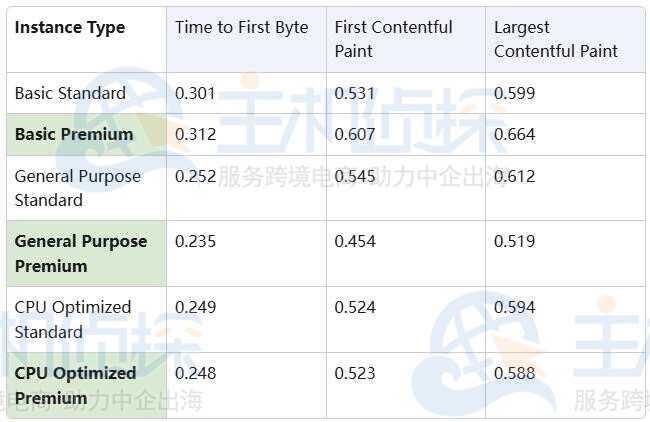Click the Time to First Byte header
This screenshot has height=422, width=650.
click(242, 28)
